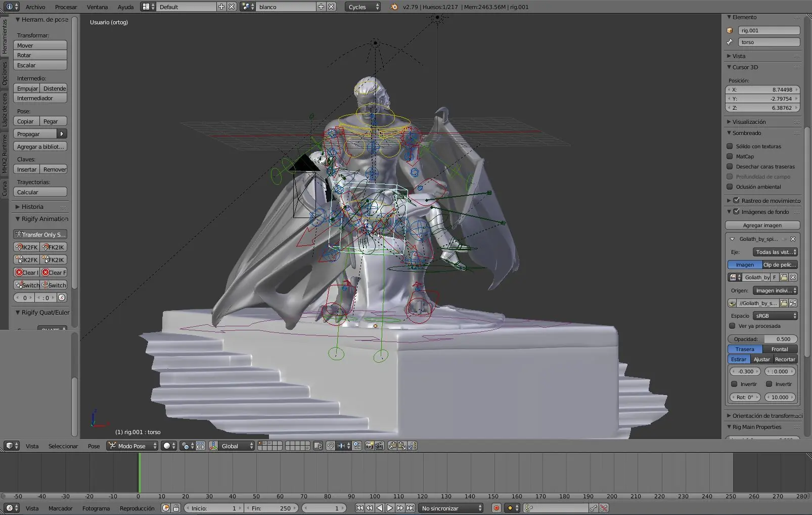Open the 'Ayuda' menu
This screenshot has height=515, width=812.
[x=125, y=7]
